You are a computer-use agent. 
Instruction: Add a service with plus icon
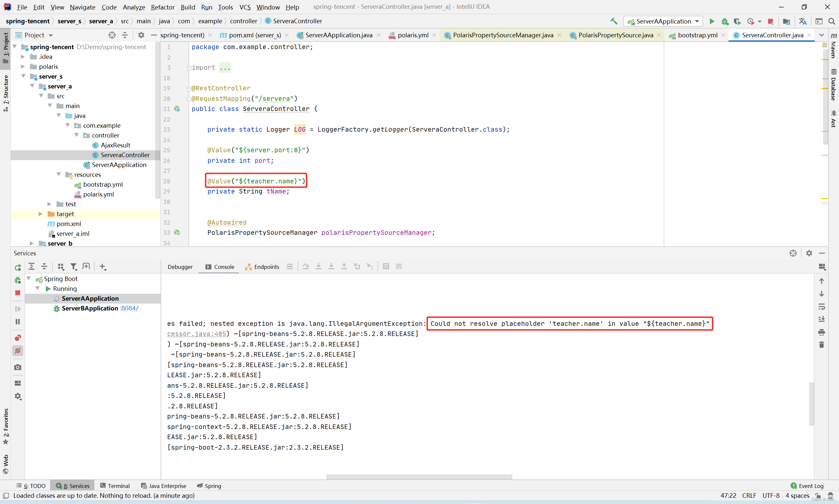pyautogui.click(x=103, y=267)
